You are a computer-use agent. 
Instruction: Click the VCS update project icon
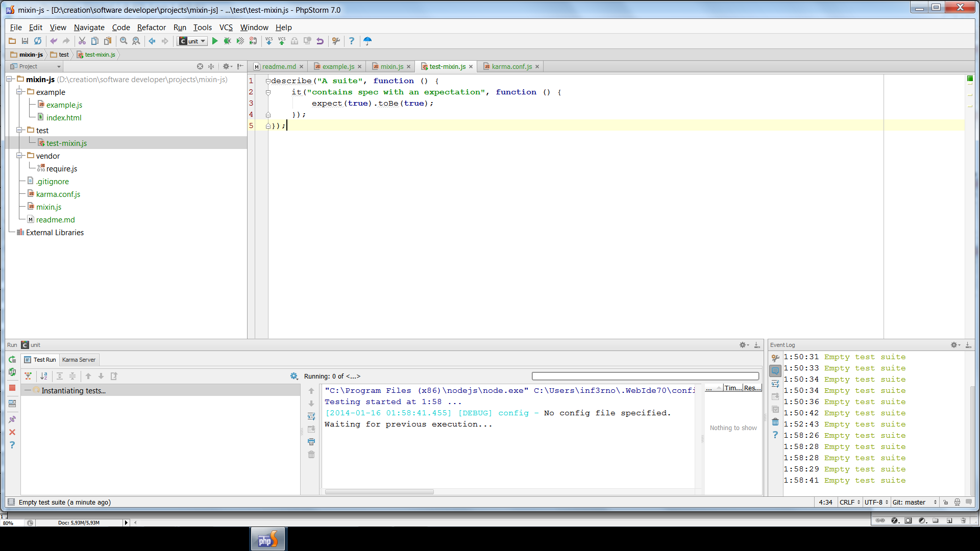click(x=269, y=41)
